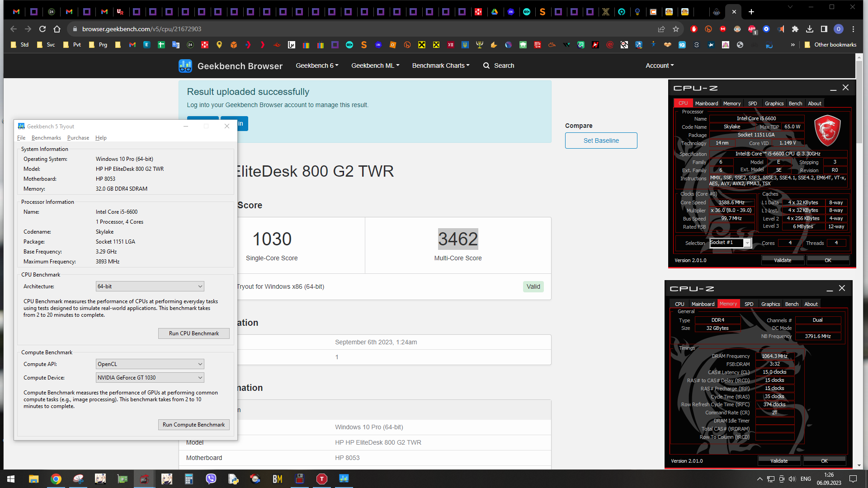
Task: Open the File menu in Geekbench 5
Action: (x=21, y=138)
